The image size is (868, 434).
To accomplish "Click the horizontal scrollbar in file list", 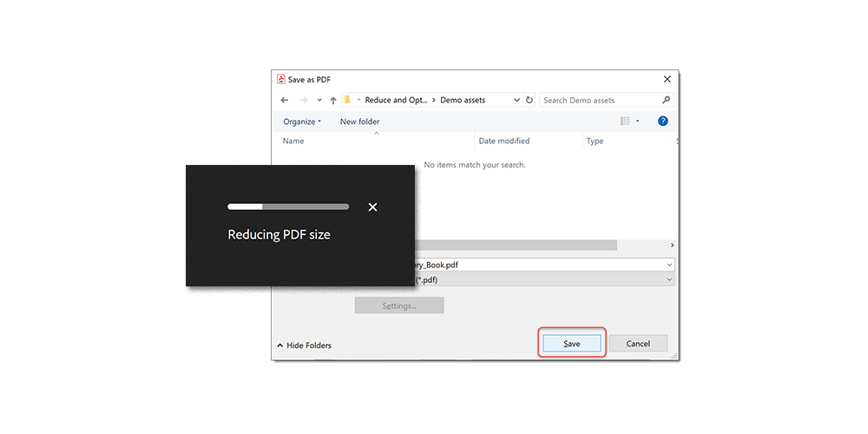I will click(516, 245).
